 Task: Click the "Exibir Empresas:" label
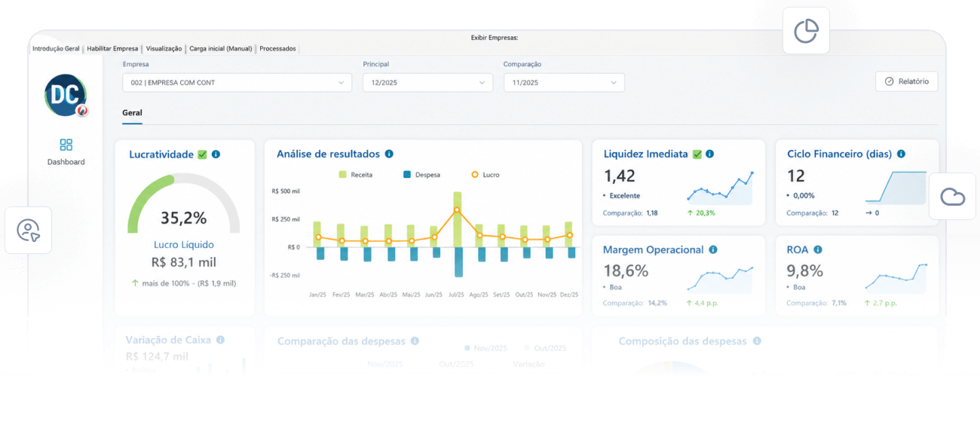click(x=493, y=38)
